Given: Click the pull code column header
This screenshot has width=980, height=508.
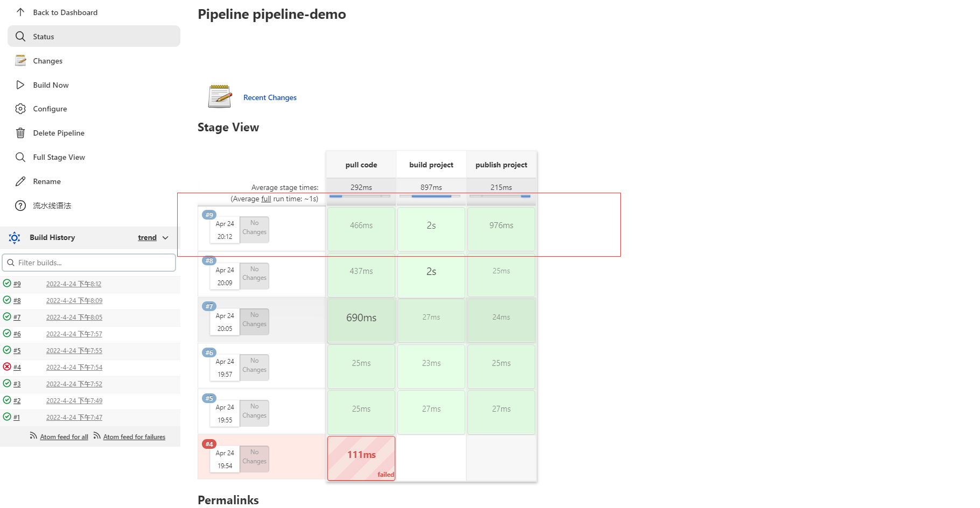Looking at the screenshot, I should (361, 165).
